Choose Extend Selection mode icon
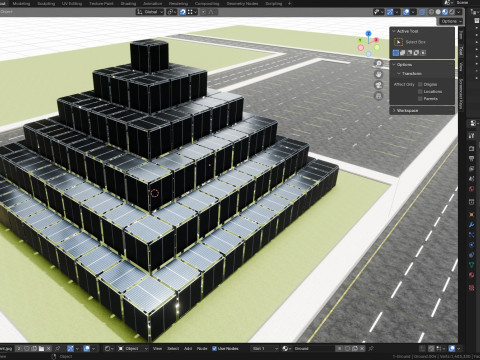The width and height of the screenshot is (480, 360). click(403, 53)
